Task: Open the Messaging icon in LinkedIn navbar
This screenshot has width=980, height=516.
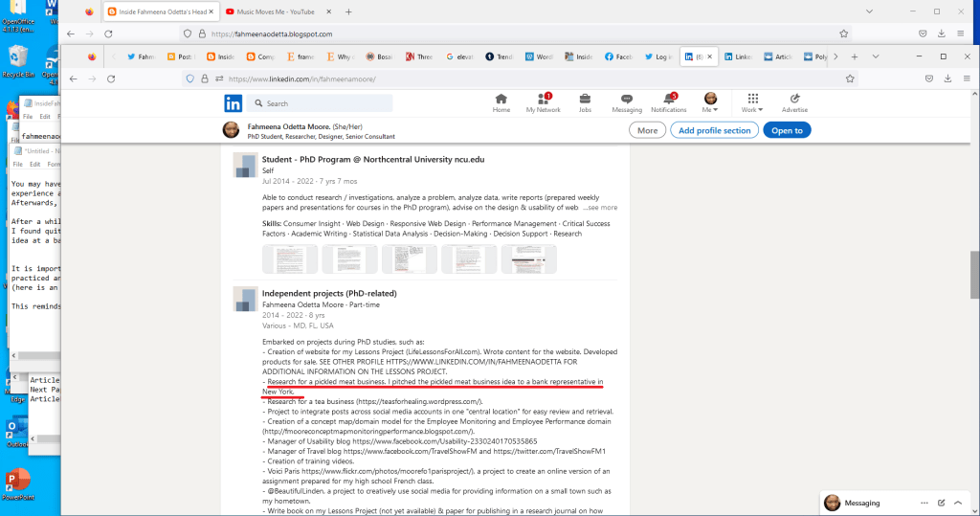Action: (x=626, y=103)
